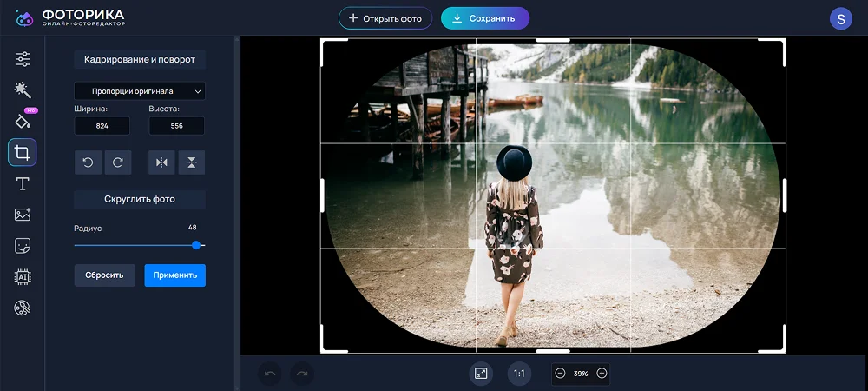This screenshot has height=391, width=868.
Task: Click the 'Открыть фото' button
Action: (x=385, y=18)
